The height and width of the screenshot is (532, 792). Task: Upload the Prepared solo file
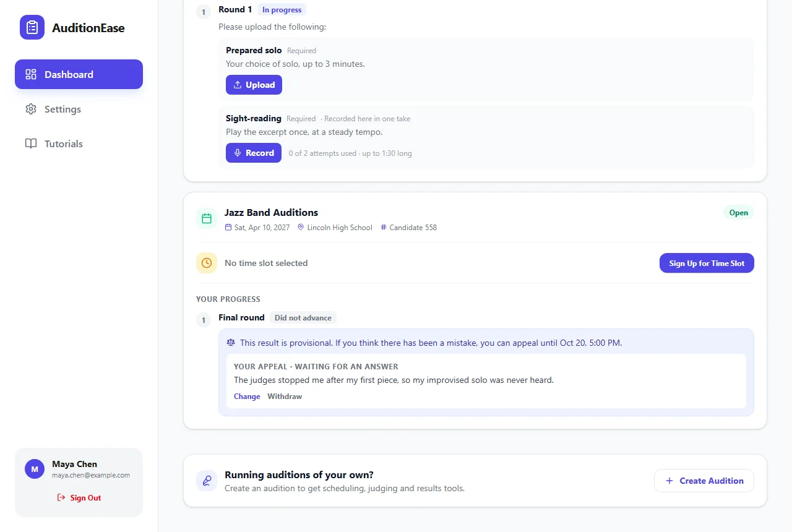point(254,85)
